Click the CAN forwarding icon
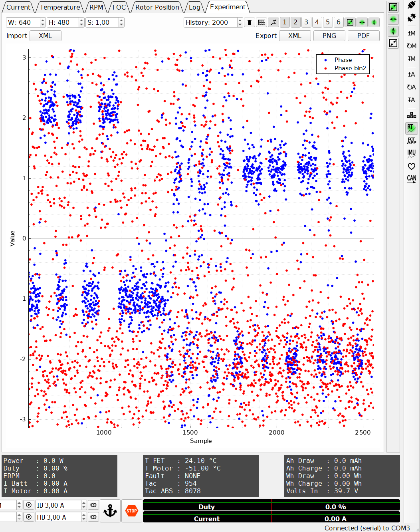The height and width of the screenshot is (532, 420). point(411,179)
